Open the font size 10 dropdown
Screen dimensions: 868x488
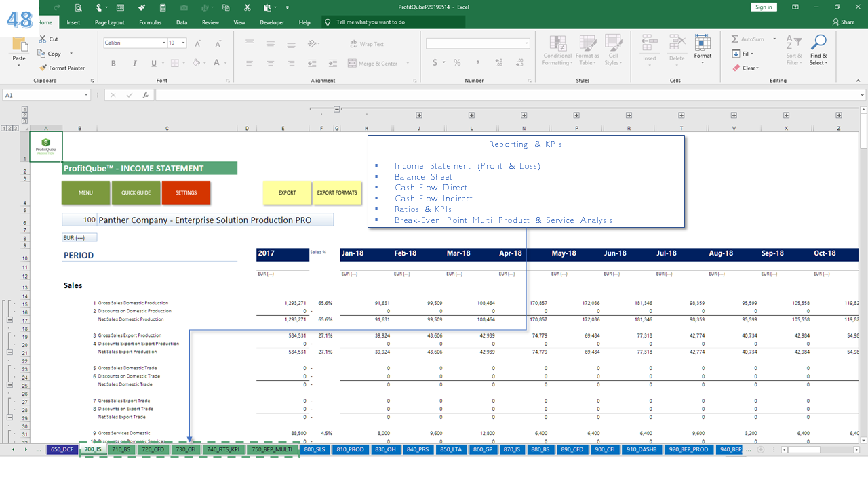pos(184,43)
